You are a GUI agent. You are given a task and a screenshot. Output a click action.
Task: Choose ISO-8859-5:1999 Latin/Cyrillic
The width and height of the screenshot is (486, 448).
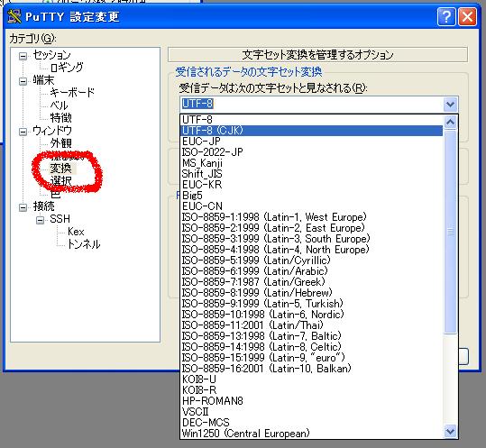click(311, 261)
